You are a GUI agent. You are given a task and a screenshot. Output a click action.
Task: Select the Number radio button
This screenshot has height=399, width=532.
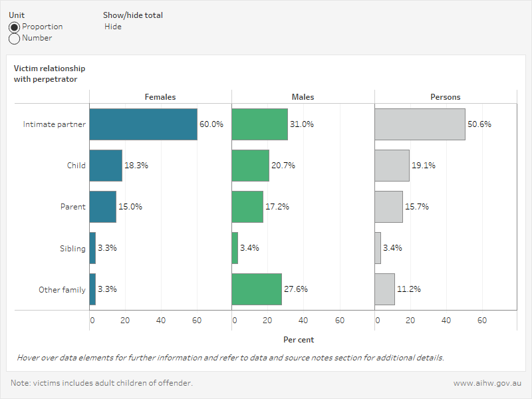(13, 38)
